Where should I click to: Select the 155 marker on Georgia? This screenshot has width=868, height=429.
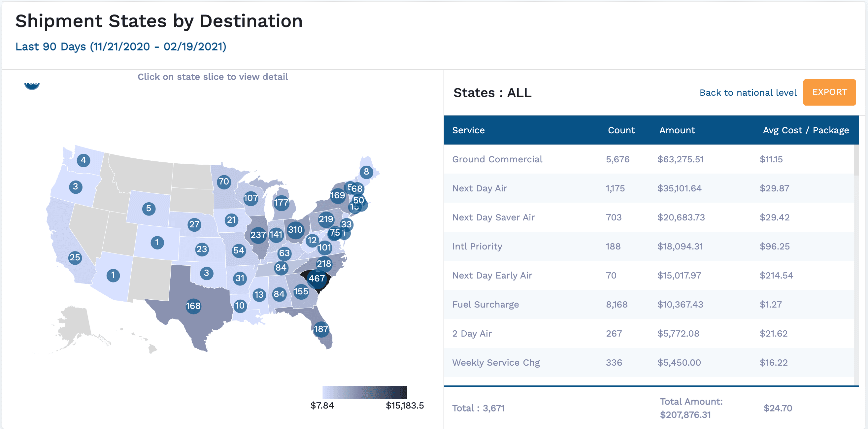(x=301, y=291)
